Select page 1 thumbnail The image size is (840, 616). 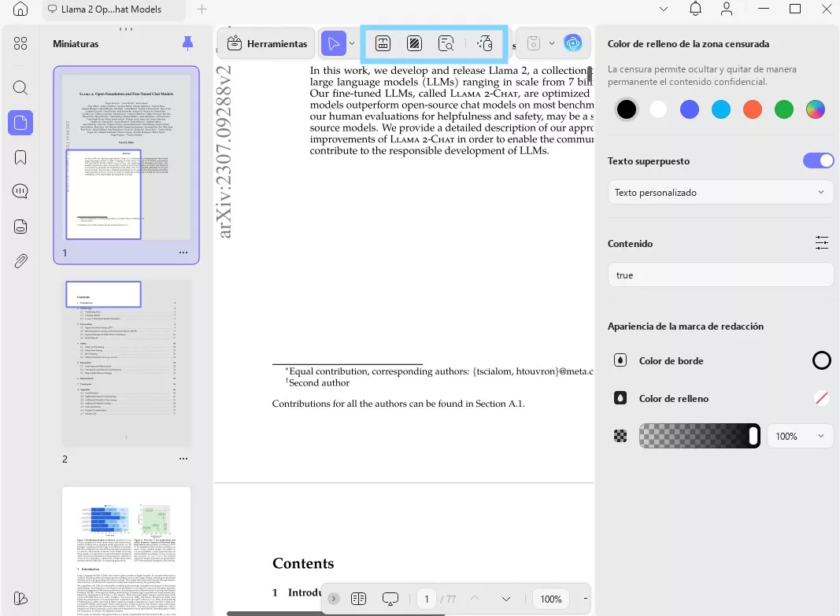pos(127,157)
